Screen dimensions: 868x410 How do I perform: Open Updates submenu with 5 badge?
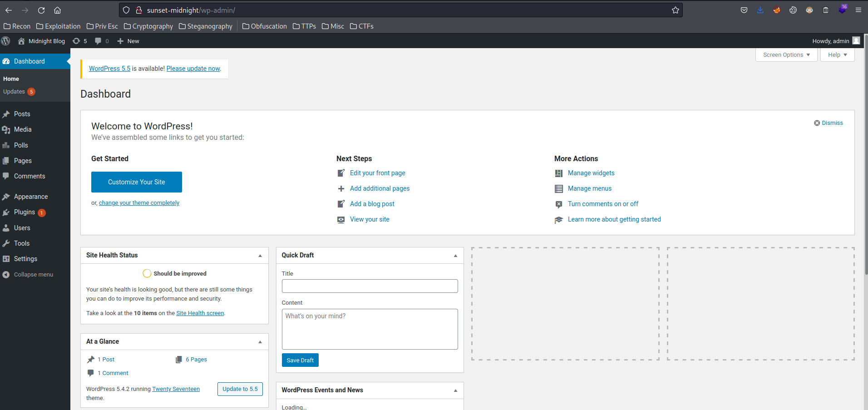tap(19, 92)
